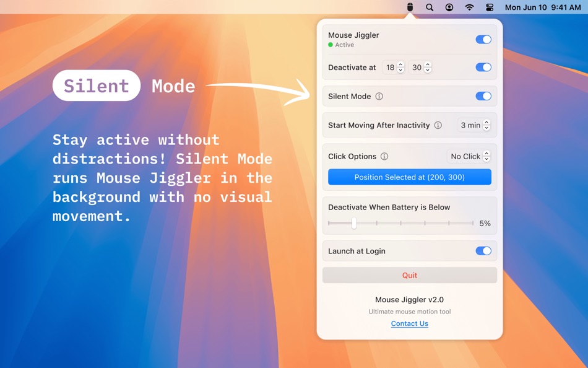Turn off the Mouse Jiggler switch
The height and width of the screenshot is (368, 588).
pyautogui.click(x=483, y=40)
